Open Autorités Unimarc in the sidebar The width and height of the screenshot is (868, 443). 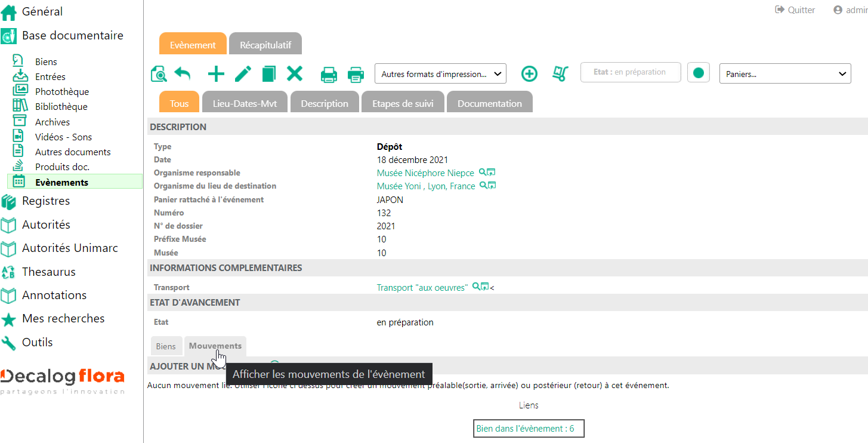(x=70, y=248)
